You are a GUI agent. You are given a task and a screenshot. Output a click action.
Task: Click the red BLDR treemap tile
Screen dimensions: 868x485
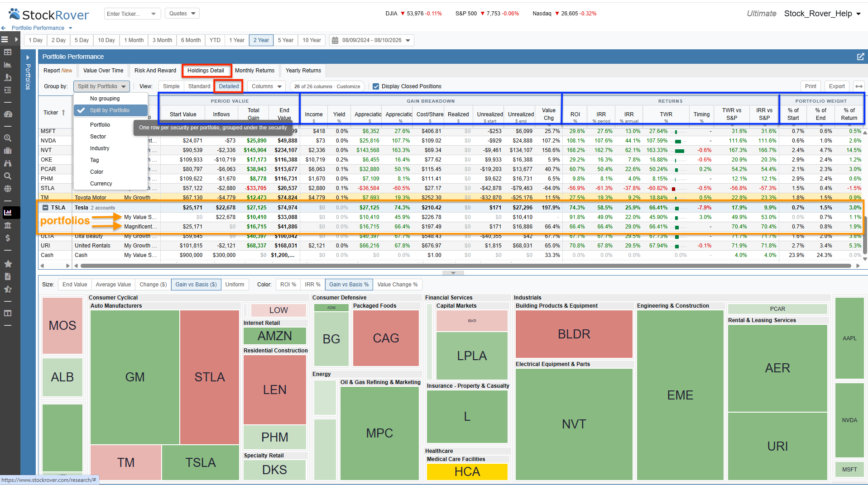pyautogui.click(x=574, y=334)
